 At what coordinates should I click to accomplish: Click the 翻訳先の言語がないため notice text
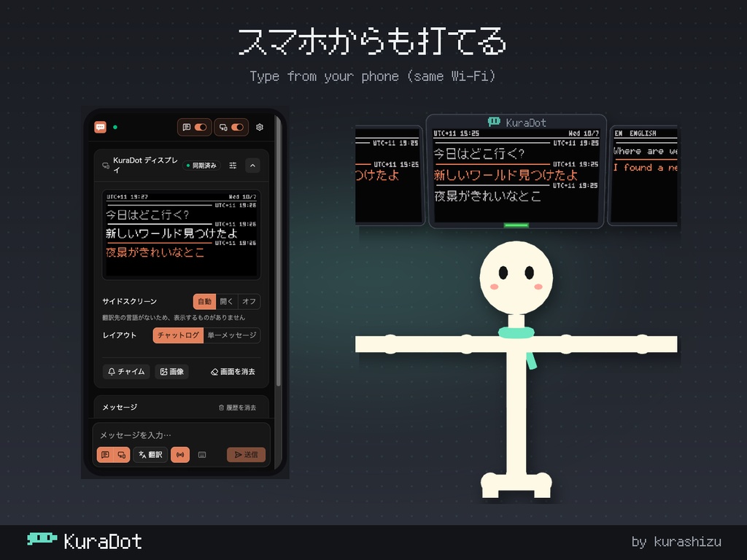tap(174, 318)
